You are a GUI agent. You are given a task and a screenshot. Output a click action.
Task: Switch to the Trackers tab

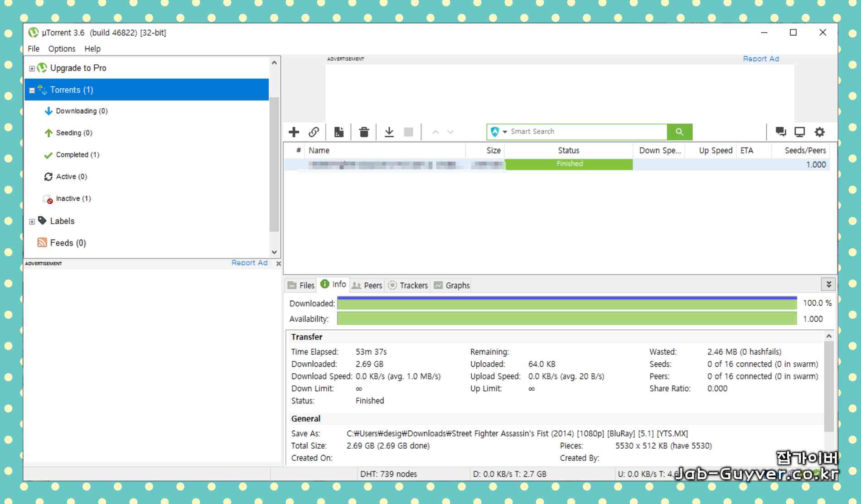(x=408, y=285)
